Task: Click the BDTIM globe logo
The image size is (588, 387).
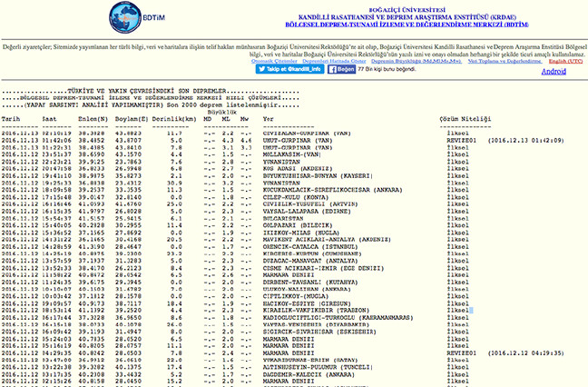Action: tap(125, 17)
